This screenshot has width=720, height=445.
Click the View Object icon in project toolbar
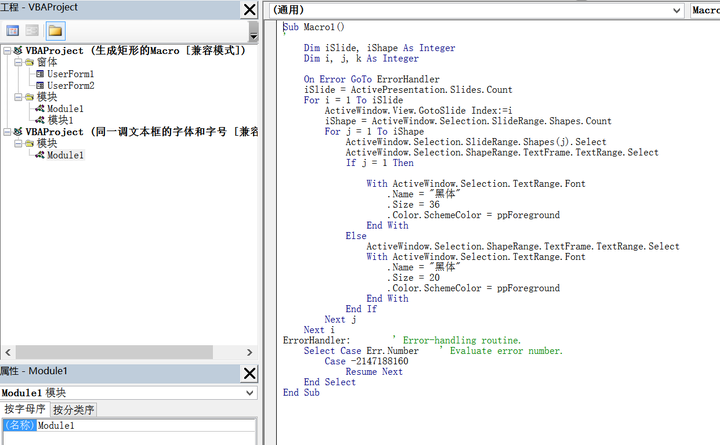(x=32, y=31)
